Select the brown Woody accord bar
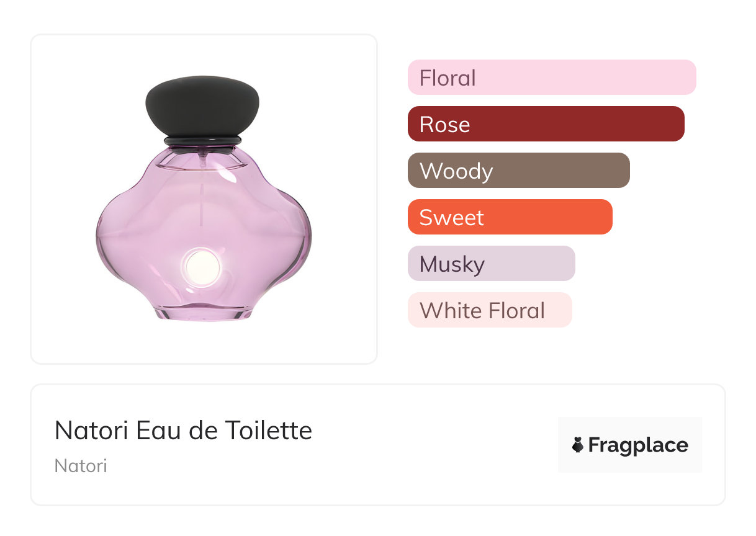 click(x=518, y=171)
